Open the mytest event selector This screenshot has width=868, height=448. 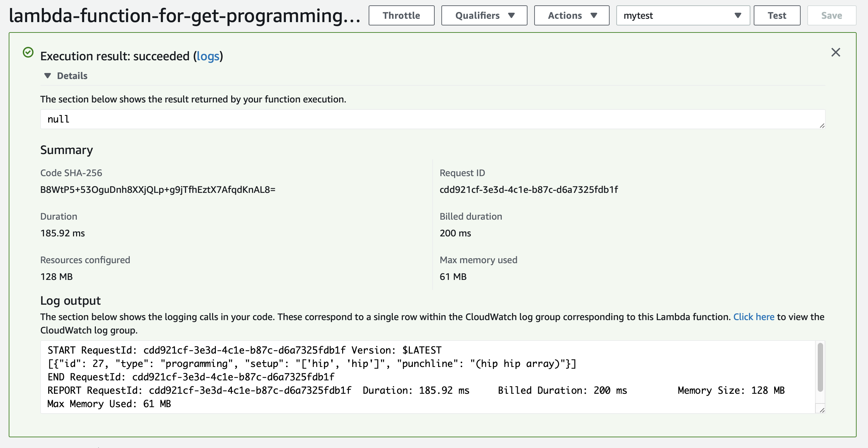pyautogui.click(x=682, y=15)
